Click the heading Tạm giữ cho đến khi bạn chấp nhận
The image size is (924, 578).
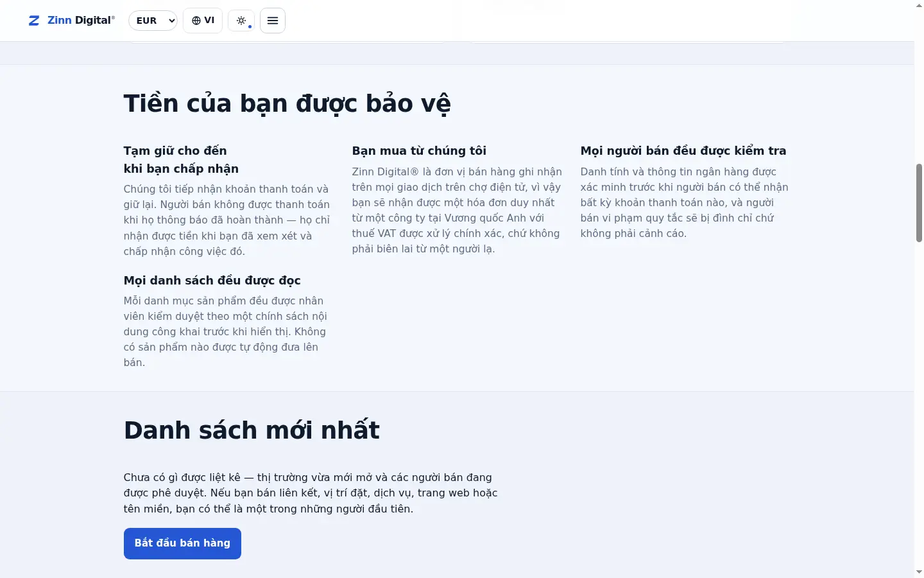coord(181,159)
